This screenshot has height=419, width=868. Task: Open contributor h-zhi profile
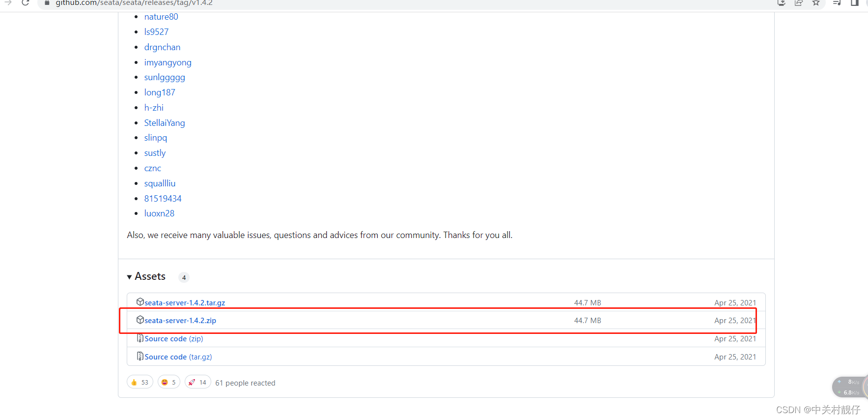154,108
